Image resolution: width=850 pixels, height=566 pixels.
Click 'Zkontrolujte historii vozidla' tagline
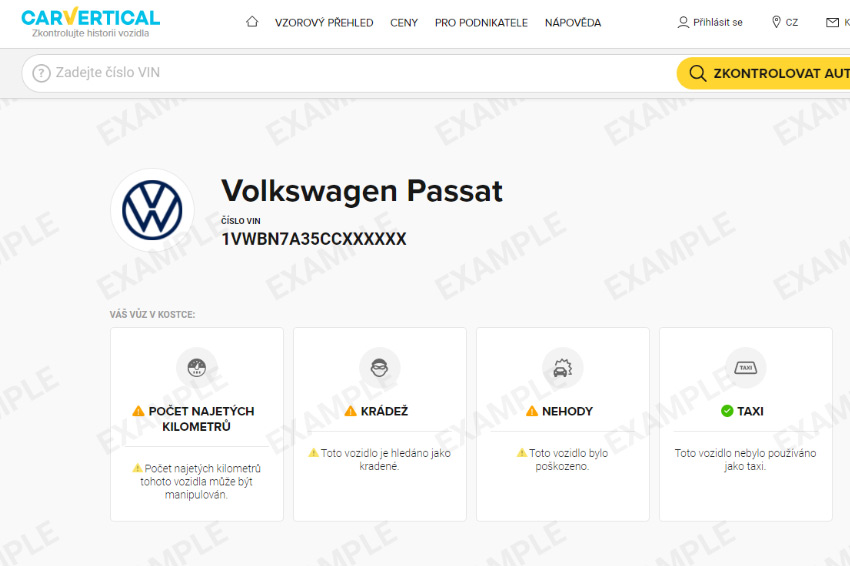91,33
